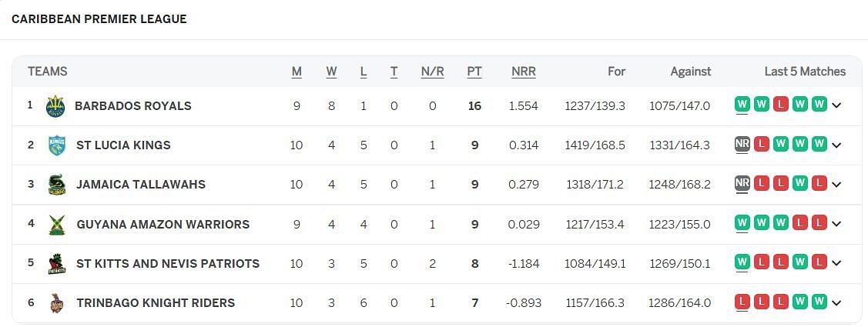Click the Trinbago Knight Riders team logo
This screenshot has height=327, width=868.
(56, 303)
